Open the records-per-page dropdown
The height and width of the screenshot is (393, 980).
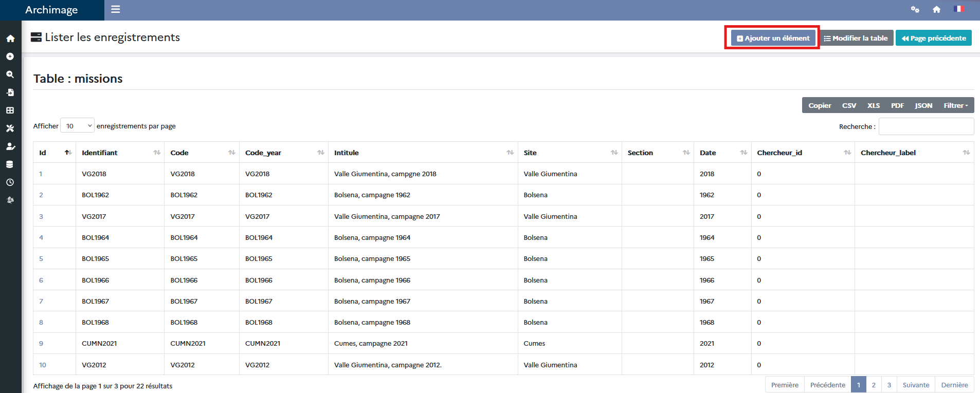click(x=78, y=126)
